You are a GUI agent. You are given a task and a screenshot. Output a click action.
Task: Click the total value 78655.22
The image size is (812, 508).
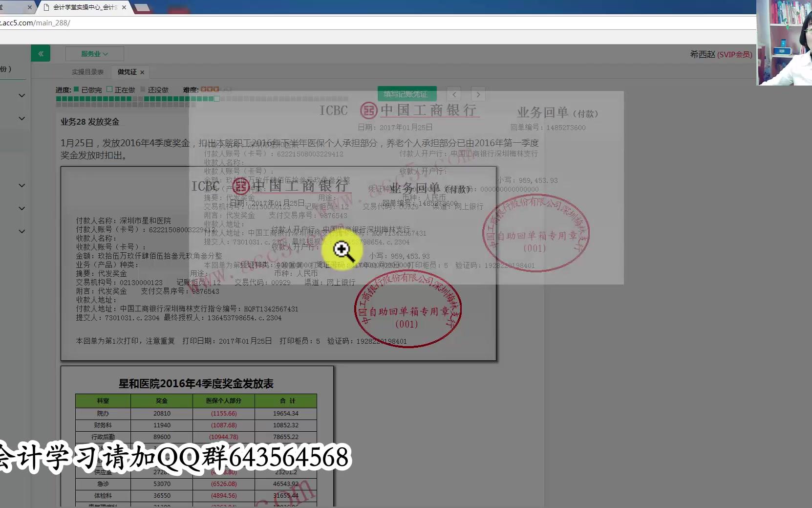[x=286, y=437]
